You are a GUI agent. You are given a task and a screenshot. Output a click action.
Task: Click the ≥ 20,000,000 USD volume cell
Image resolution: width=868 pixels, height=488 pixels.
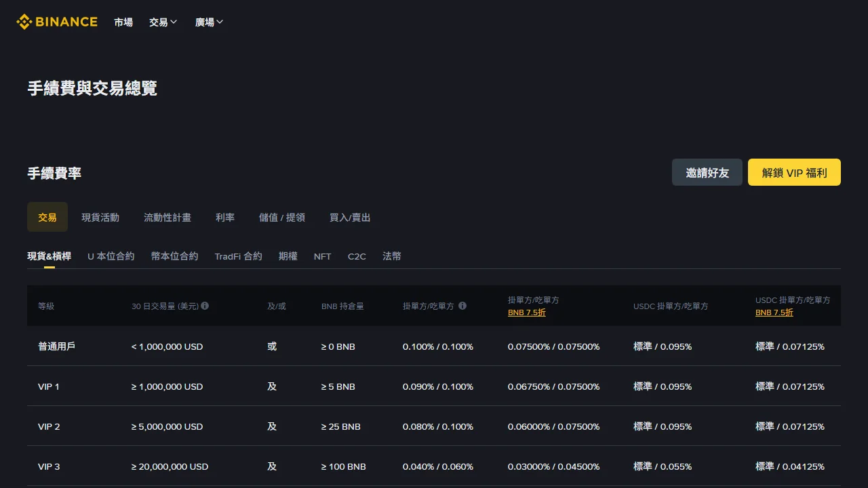point(170,466)
